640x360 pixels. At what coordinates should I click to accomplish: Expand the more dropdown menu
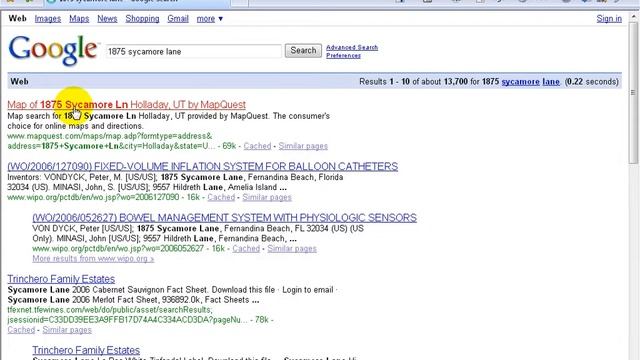pos(210,19)
